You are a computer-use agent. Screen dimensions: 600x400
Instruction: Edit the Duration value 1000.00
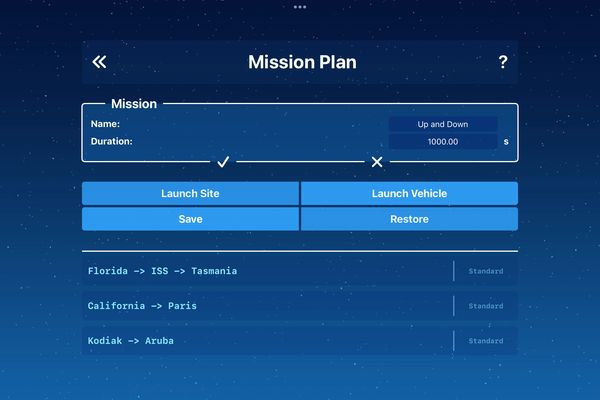pyautogui.click(x=443, y=142)
